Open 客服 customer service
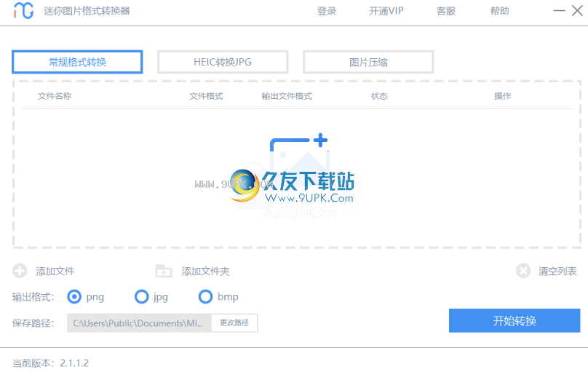 tap(446, 11)
